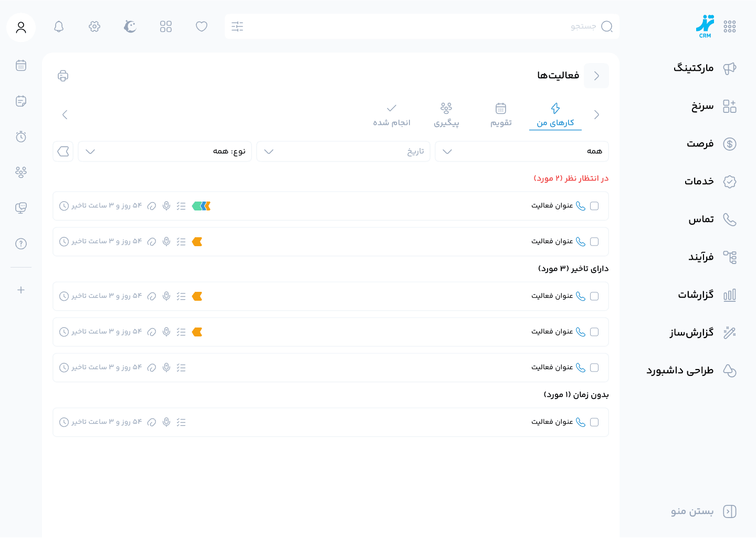Check the third activity under دارای تاخیر
Viewport: 756px width, 538px height.
(594, 367)
